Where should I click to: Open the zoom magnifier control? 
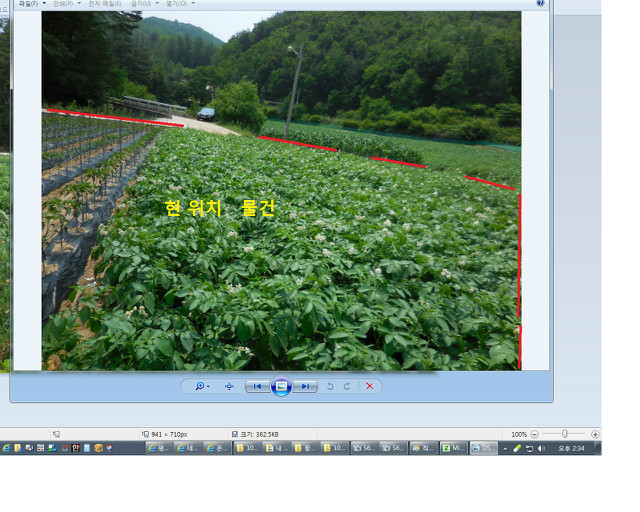click(200, 386)
